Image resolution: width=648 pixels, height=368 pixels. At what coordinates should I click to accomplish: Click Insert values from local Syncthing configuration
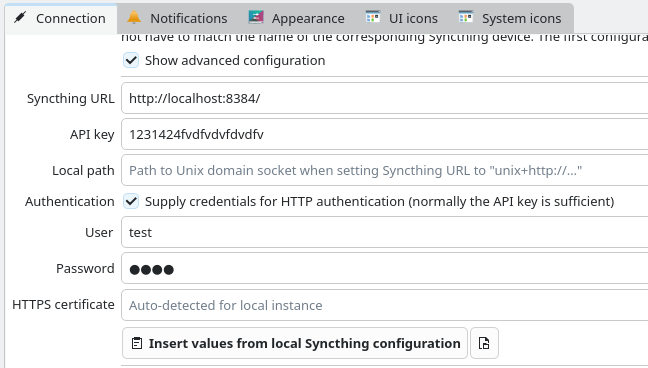[295, 343]
